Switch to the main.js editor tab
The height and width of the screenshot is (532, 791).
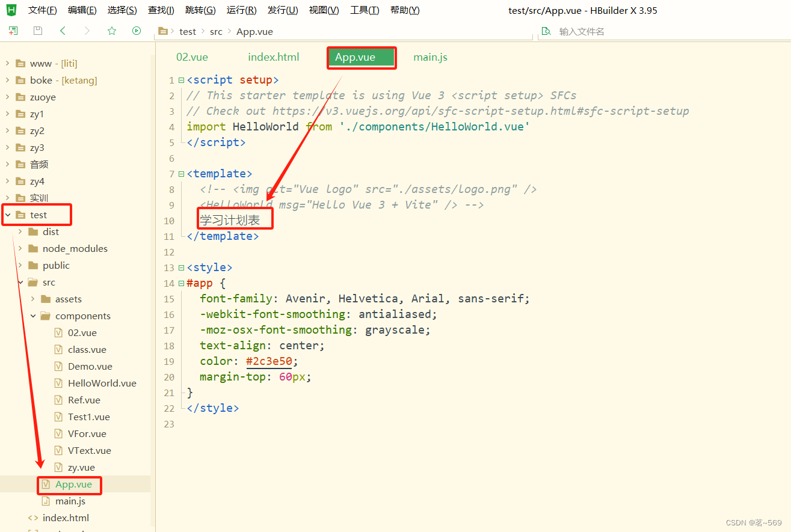(x=430, y=57)
